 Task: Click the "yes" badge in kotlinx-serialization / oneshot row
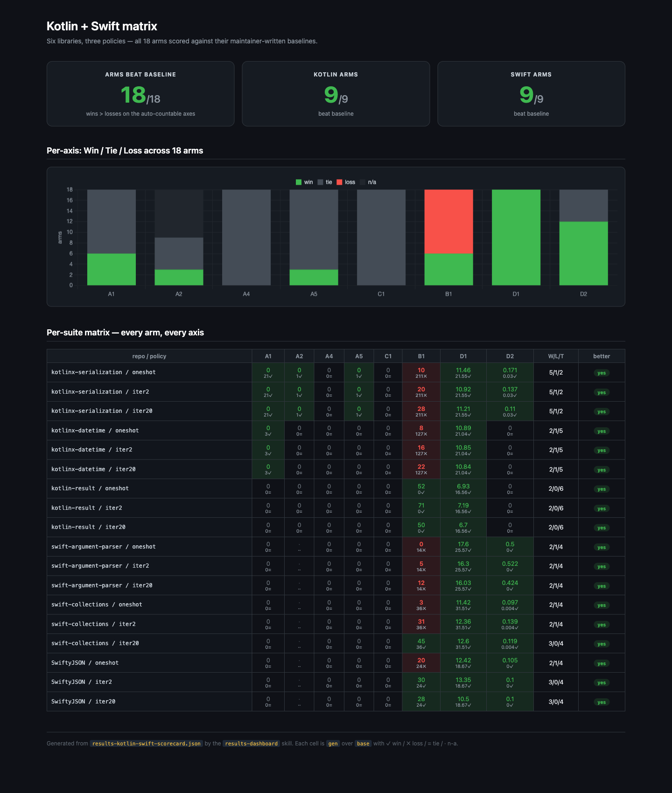pyautogui.click(x=602, y=373)
